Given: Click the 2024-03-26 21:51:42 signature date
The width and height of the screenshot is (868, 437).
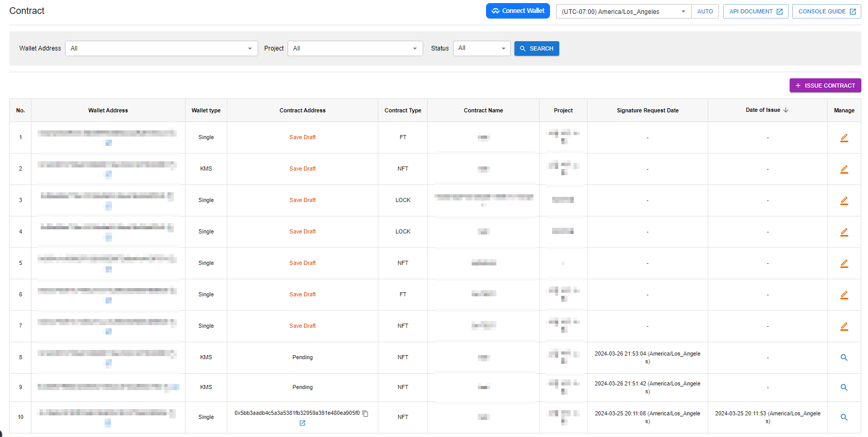Looking at the screenshot, I should (x=647, y=388).
